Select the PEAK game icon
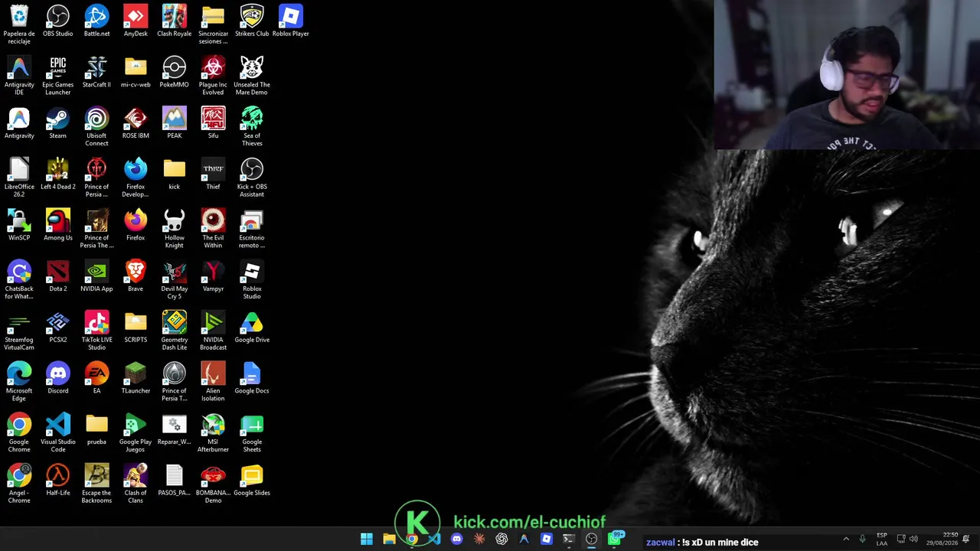980x551 pixels. tap(175, 123)
